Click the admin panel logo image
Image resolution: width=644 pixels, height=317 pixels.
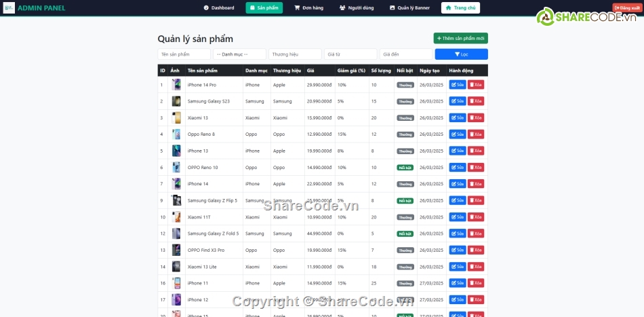(x=9, y=8)
